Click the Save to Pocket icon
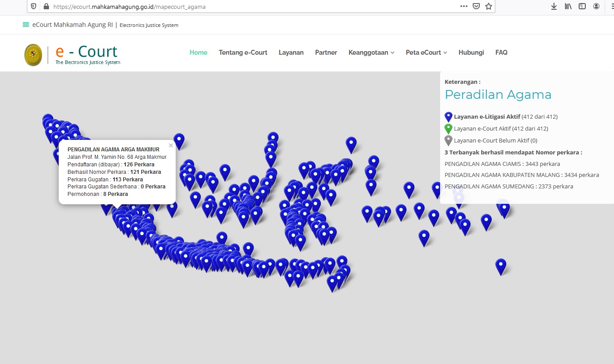This screenshot has height=364, width=614. click(x=476, y=6)
